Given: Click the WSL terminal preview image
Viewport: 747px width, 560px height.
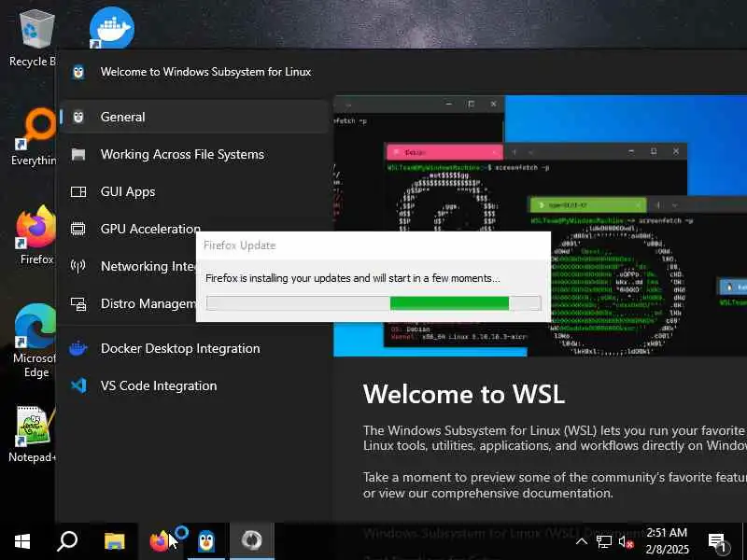Looking at the screenshot, I should click(x=541, y=226).
